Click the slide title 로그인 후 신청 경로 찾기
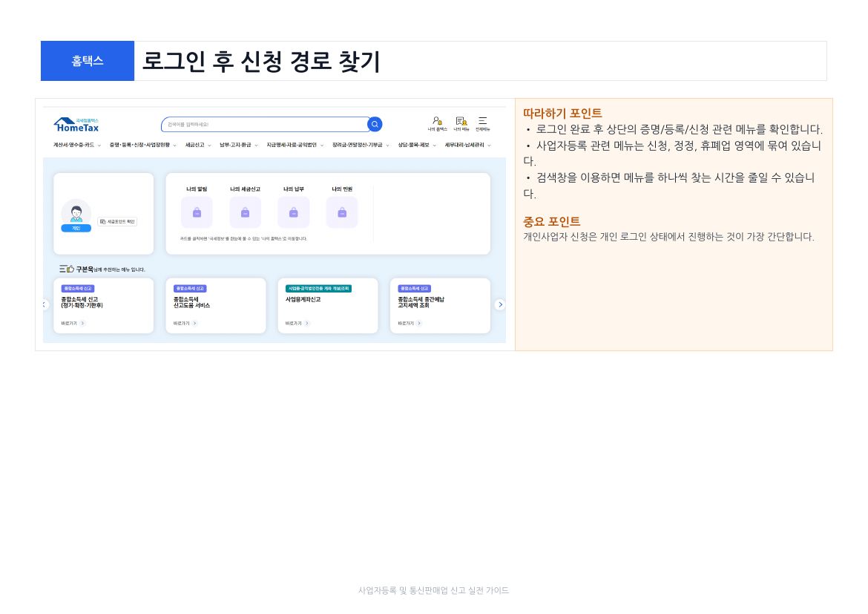 click(x=261, y=61)
